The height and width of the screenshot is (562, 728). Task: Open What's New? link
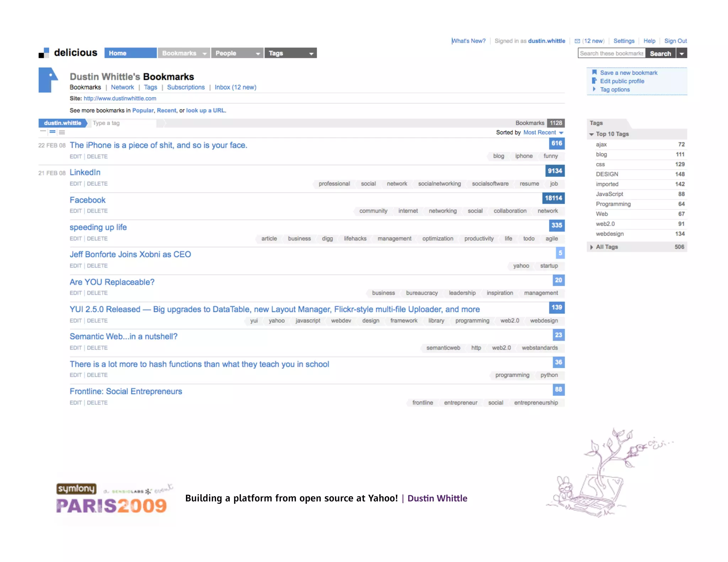469,41
